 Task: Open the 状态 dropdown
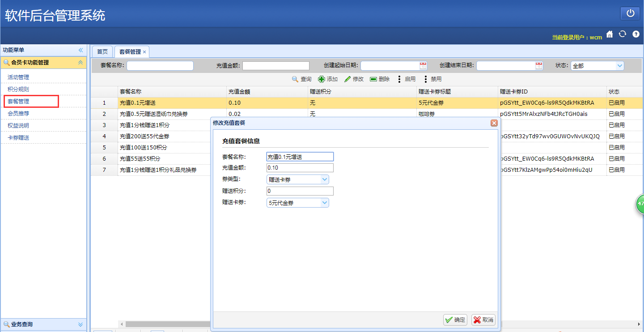click(x=619, y=66)
